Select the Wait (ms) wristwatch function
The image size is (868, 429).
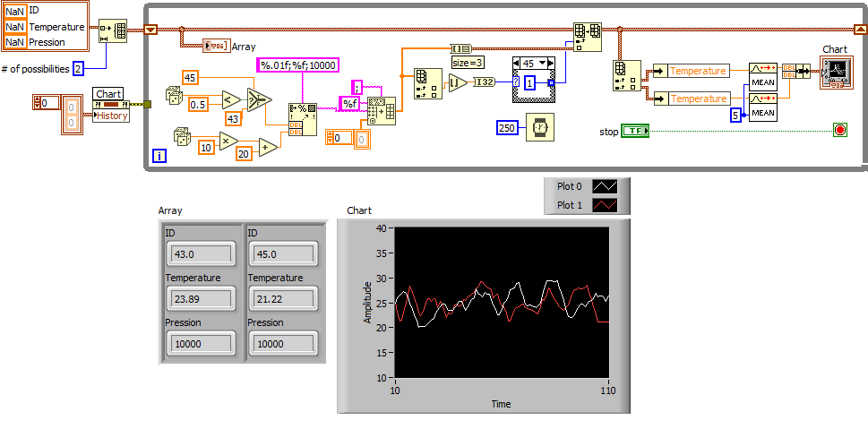coord(539,128)
